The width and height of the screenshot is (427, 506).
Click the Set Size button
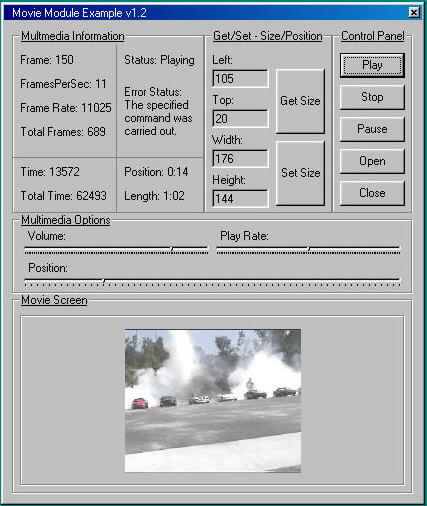pyautogui.click(x=300, y=173)
